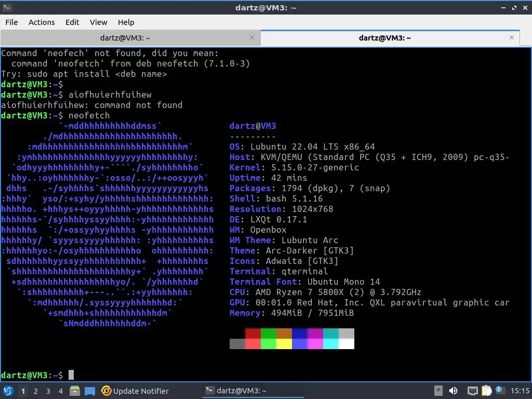Click the 'Host: KVM/QEMU' line

pyautogui.click(x=369, y=157)
